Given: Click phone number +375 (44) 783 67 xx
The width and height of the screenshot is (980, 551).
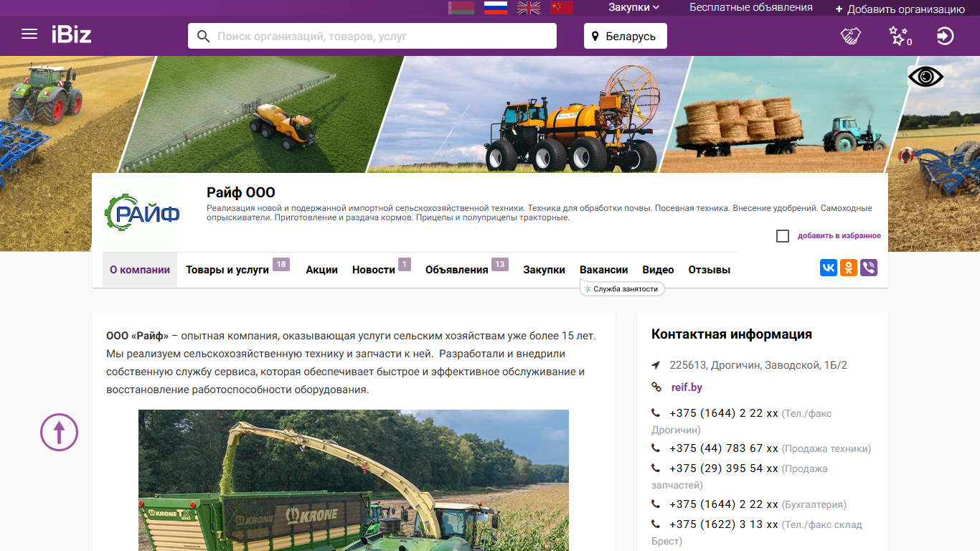Looking at the screenshot, I should point(724,448).
